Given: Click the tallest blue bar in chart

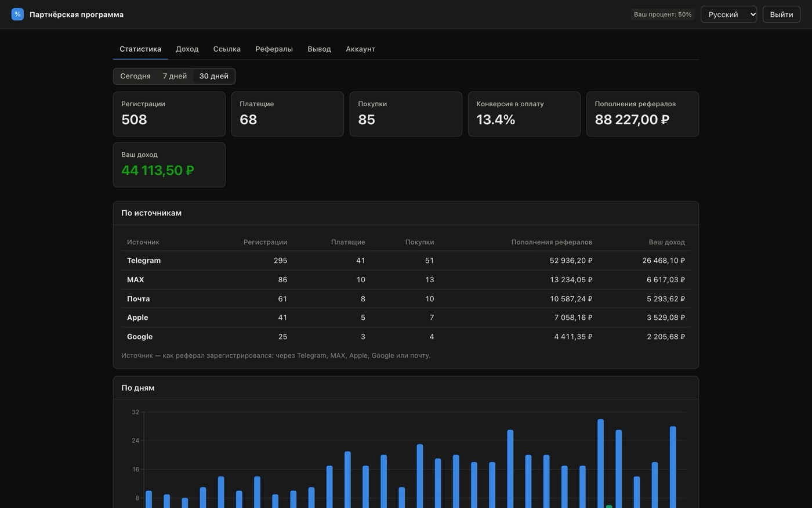Looking at the screenshot, I should pyautogui.click(x=600, y=463).
